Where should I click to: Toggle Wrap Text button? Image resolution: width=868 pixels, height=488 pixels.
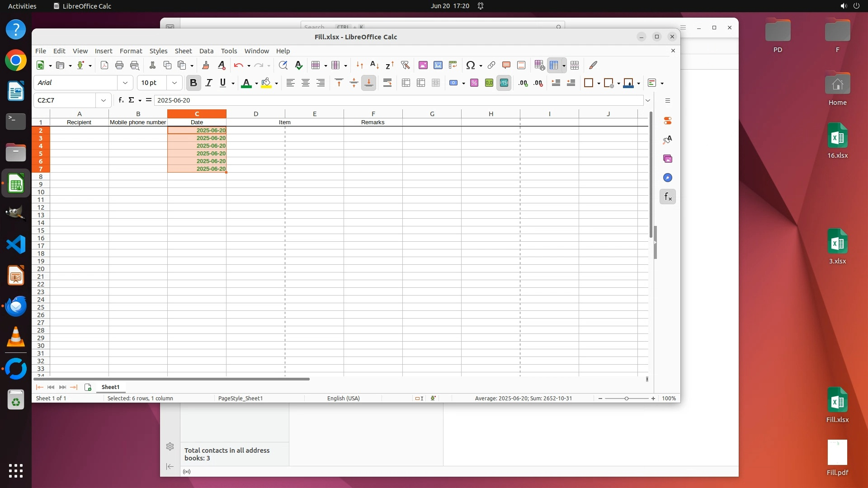(x=387, y=83)
